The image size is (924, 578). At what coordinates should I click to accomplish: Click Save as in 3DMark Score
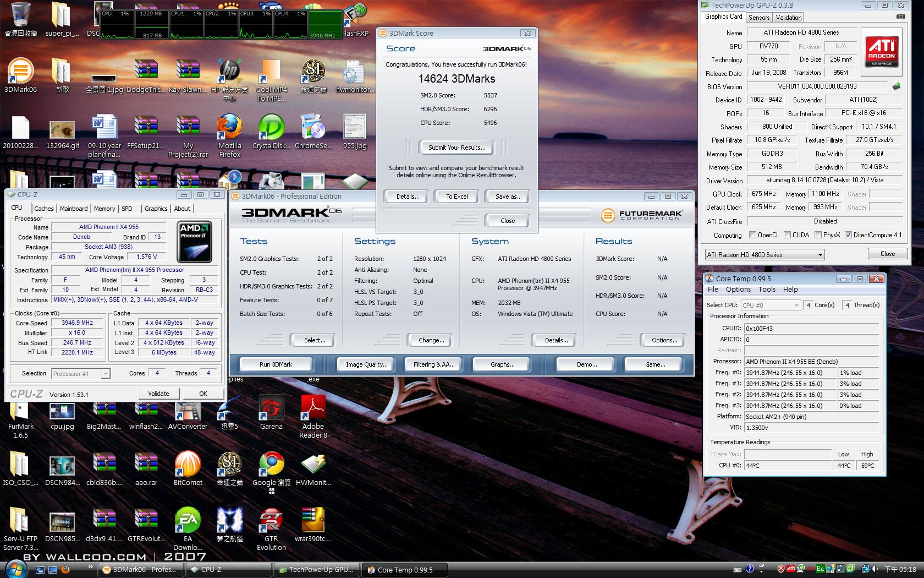click(508, 197)
